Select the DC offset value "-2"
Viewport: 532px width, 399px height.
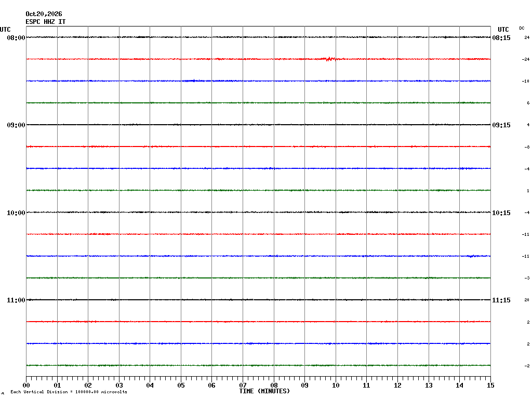527,366
